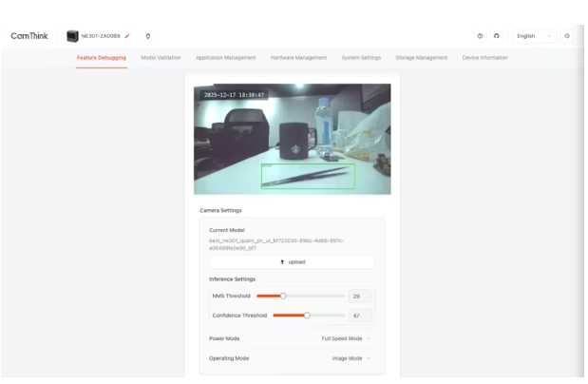Click the upload model button

[x=292, y=261]
